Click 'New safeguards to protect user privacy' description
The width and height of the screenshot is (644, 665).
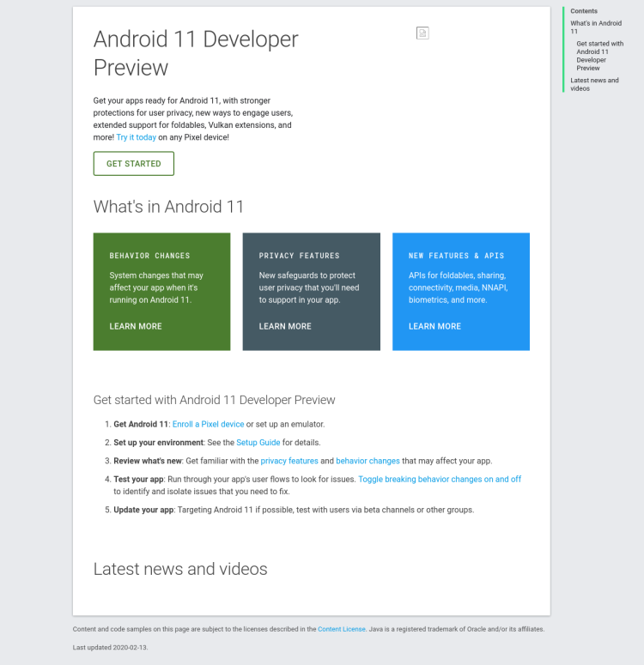pos(309,287)
